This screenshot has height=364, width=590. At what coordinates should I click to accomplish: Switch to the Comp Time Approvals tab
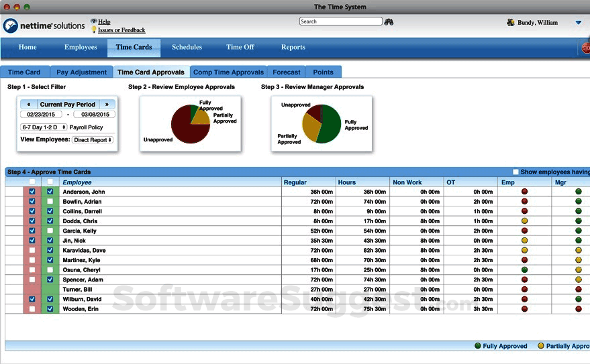click(228, 72)
